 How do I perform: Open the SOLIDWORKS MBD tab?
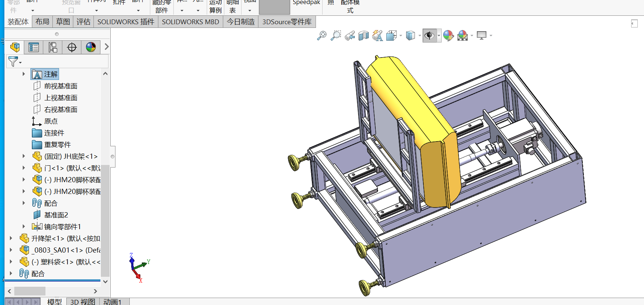tap(190, 22)
